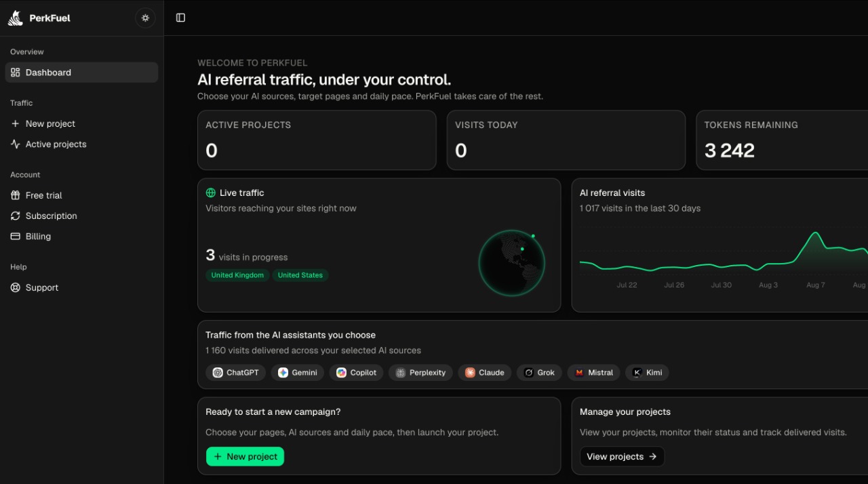Viewport: 868px width, 484px height.
Task: Click the Gemini logo icon
Action: (283, 372)
